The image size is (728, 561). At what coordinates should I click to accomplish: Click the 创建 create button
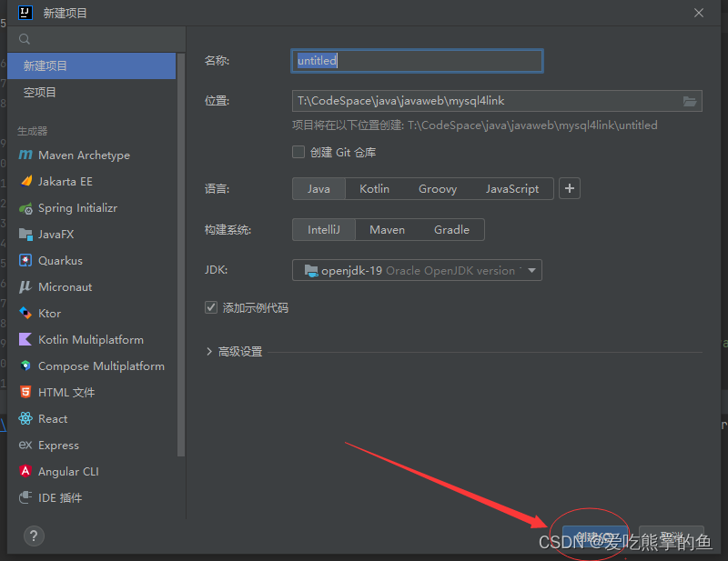(x=595, y=537)
